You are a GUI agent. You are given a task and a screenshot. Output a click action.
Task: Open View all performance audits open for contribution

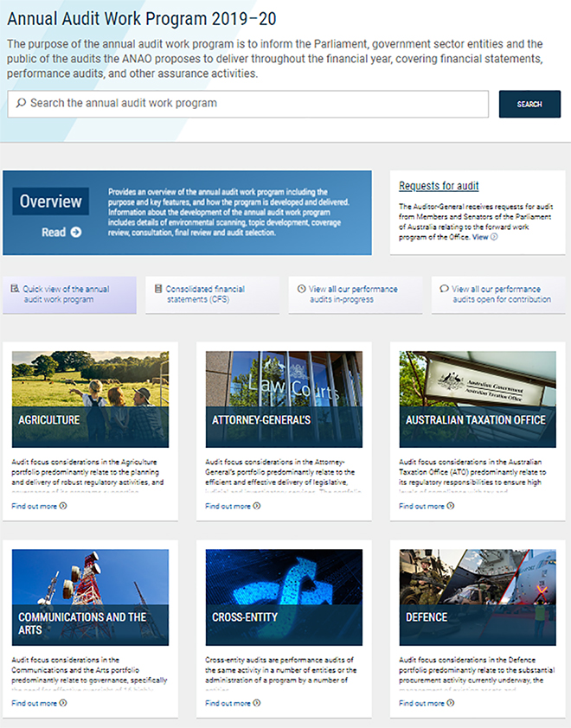click(498, 295)
